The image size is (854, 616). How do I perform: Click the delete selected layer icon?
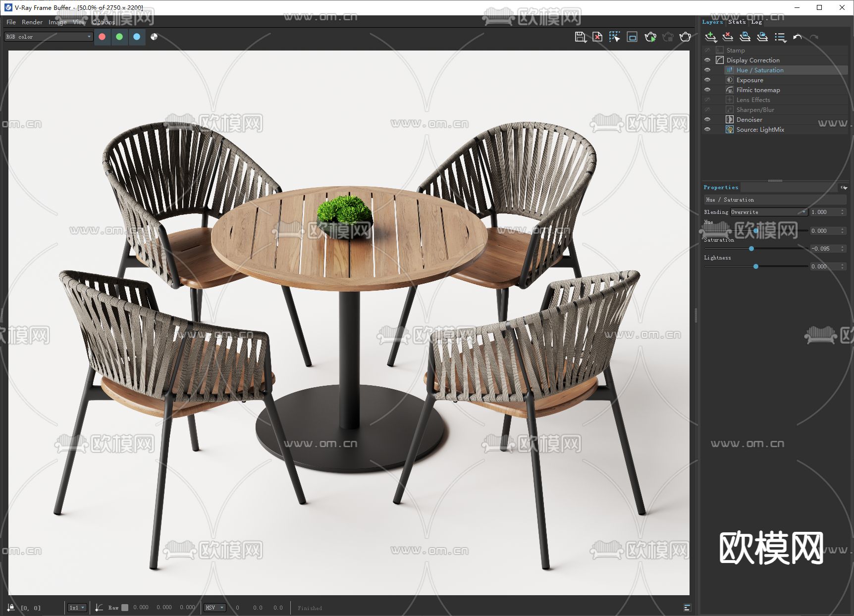pyautogui.click(x=728, y=37)
